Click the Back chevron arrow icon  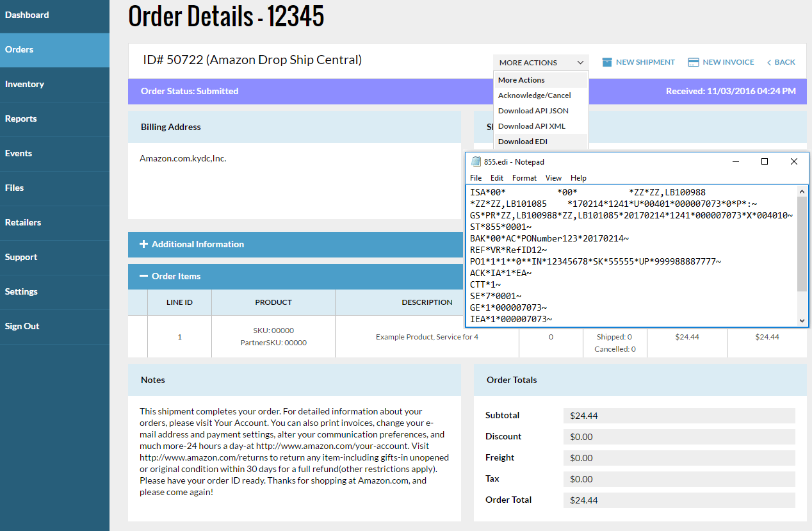point(769,62)
